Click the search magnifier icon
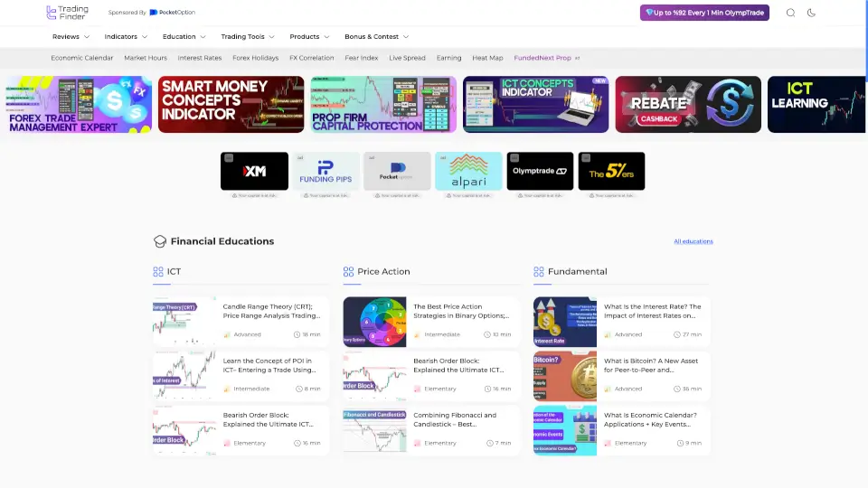 tap(790, 13)
